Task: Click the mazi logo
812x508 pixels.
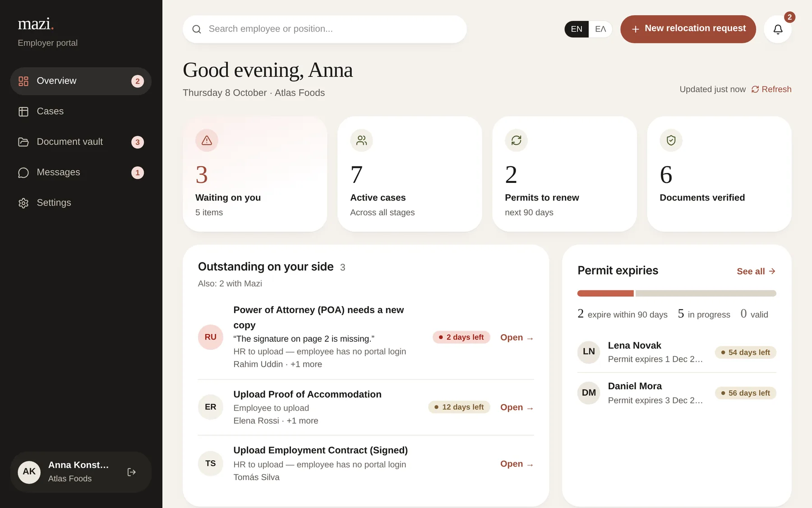Action: [36, 23]
